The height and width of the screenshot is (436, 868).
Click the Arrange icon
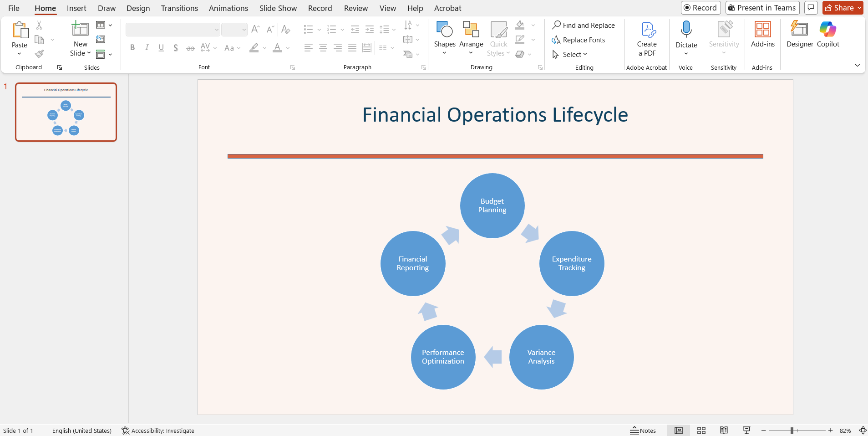click(x=471, y=30)
